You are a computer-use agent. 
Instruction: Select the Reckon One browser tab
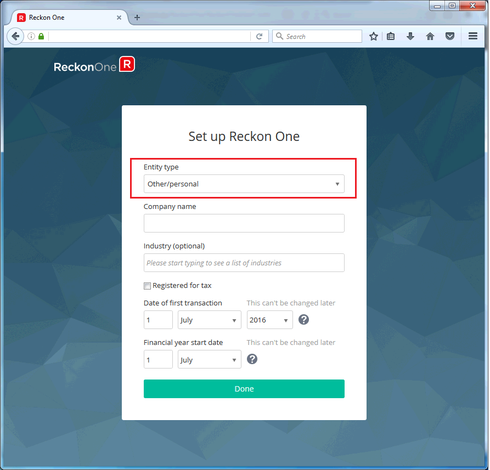[x=68, y=17]
